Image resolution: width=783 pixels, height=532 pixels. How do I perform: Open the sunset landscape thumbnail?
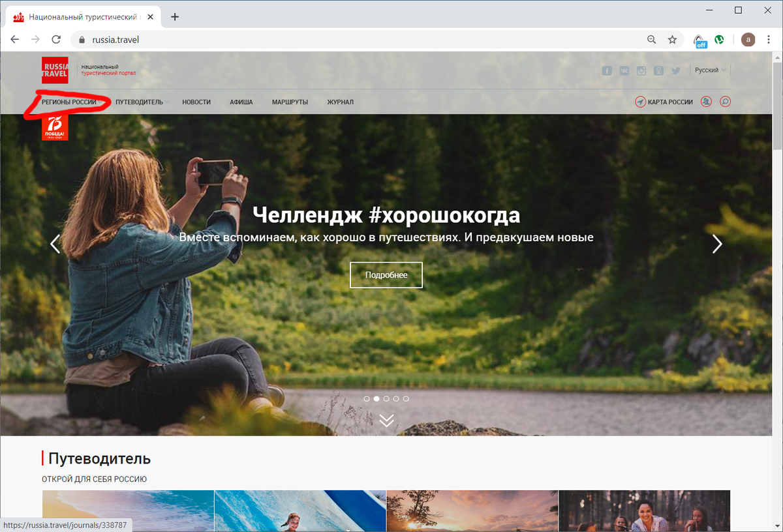coord(472,510)
